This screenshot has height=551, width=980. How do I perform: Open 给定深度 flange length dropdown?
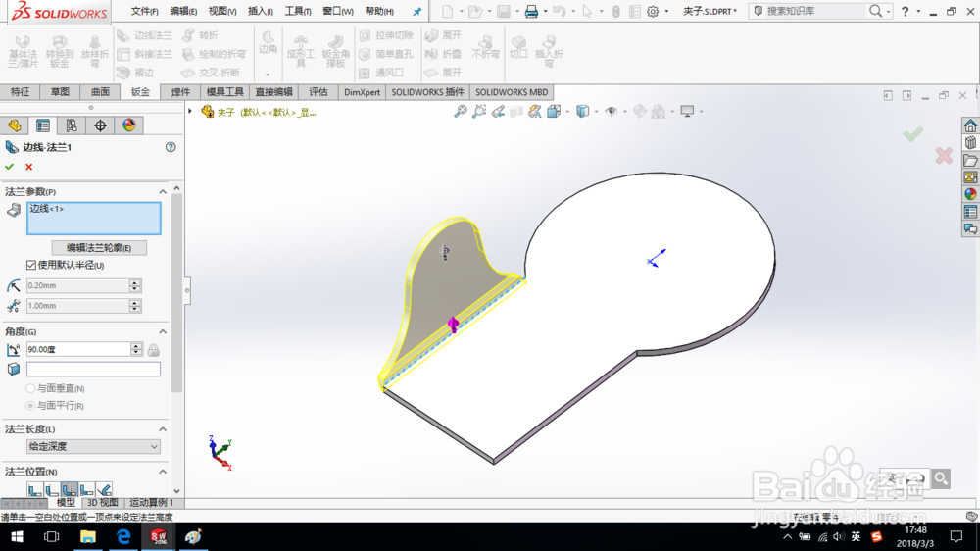[x=93, y=446]
